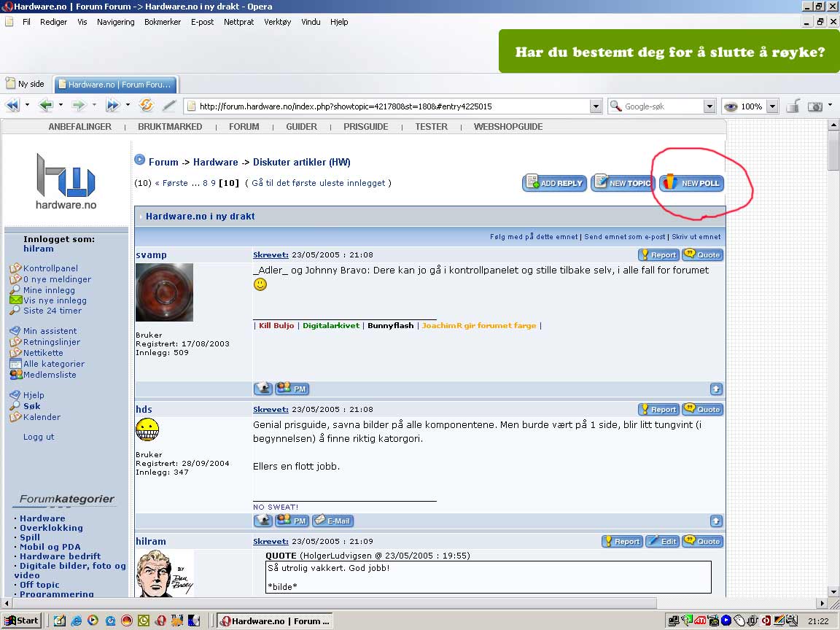Click the vertical scrollbar down arrow
Viewport: 840px width, 630px height.
pyautogui.click(x=833, y=591)
